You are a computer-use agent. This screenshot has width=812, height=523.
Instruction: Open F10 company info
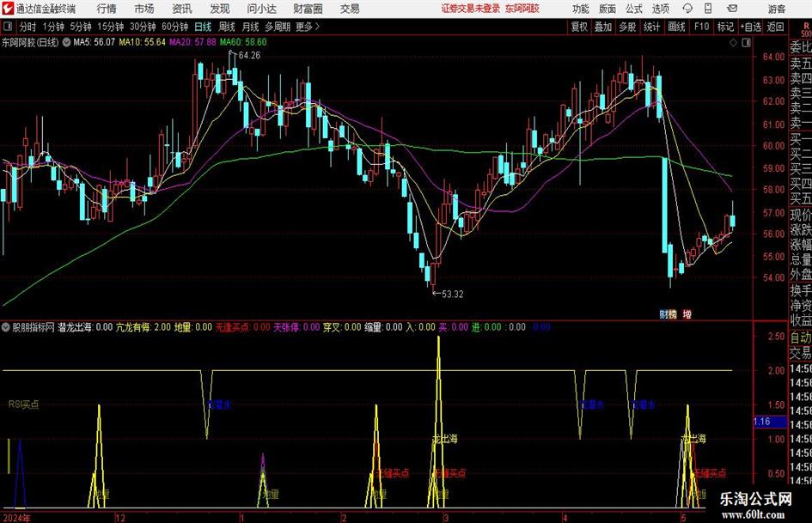pos(702,27)
